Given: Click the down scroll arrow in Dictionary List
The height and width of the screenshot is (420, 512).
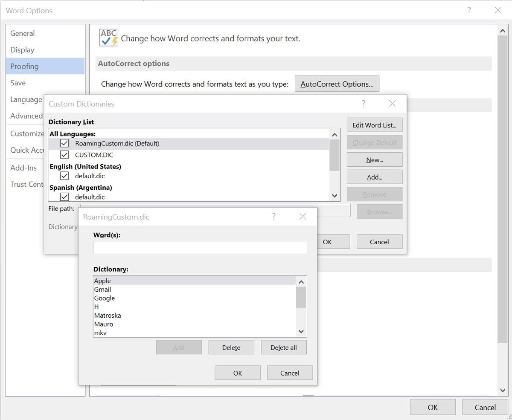Looking at the screenshot, I should coord(335,196).
